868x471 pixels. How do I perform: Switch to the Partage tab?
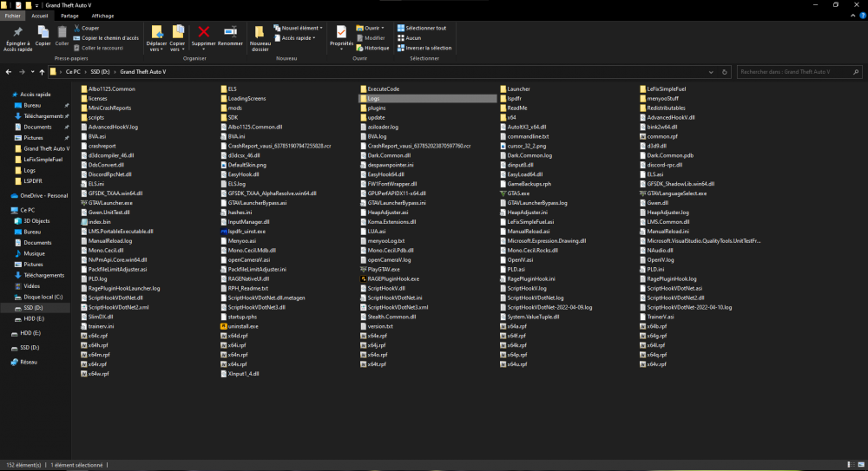[x=69, y=16]
